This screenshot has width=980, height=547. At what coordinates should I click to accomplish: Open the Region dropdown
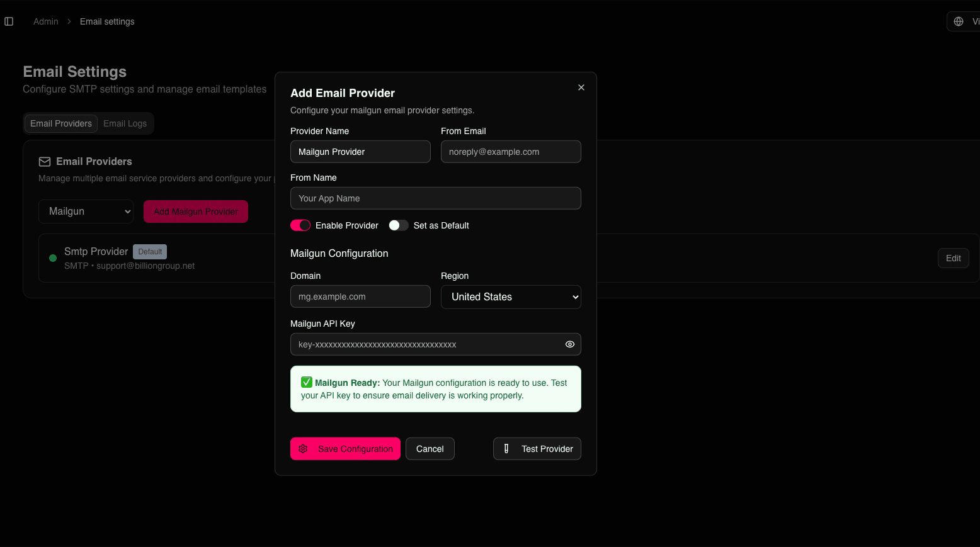(511, 297)
